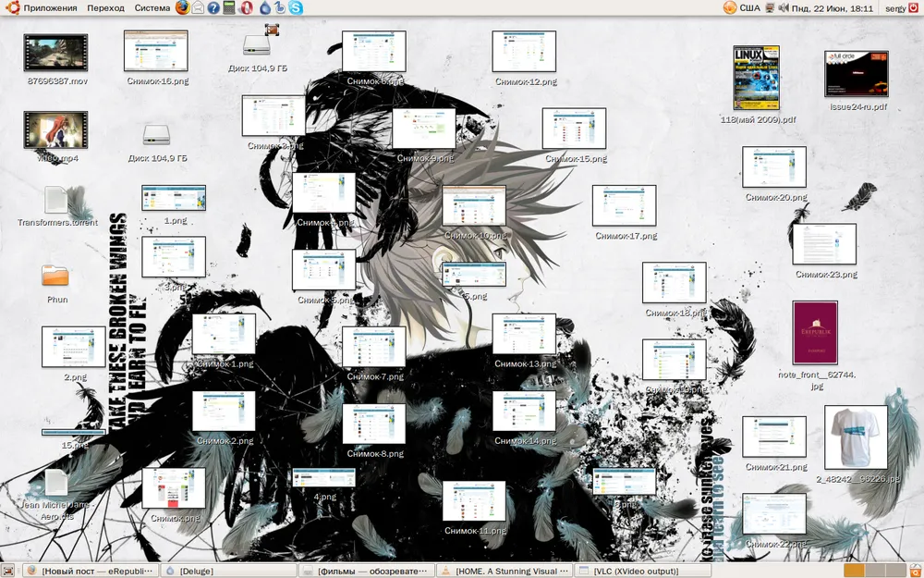The image size is (924, 578).
Task: Open Skype from the panel launcher
Action: [x=296, y=8]
